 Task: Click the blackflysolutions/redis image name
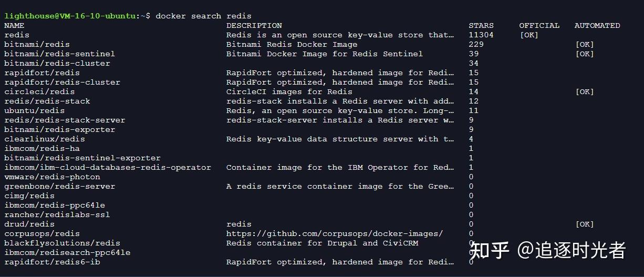pos(62,243)
